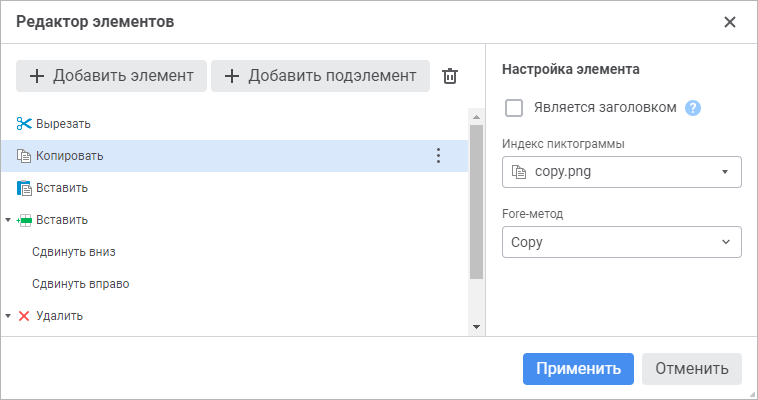
Task: Select the Сдвинуть вправо subitem
Action: coord(80,284)
